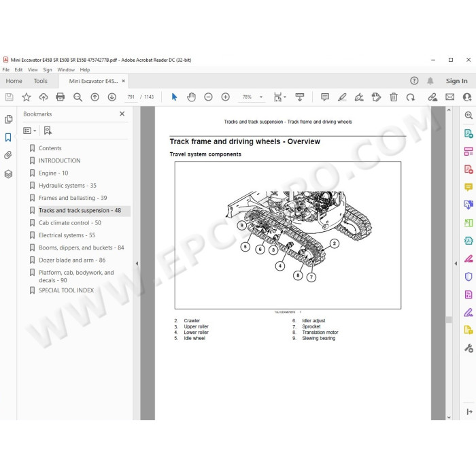Image resolution: width=476 pixels, height=476 pixels.
Task: Click the page number field 791
Action: (131, 97)
